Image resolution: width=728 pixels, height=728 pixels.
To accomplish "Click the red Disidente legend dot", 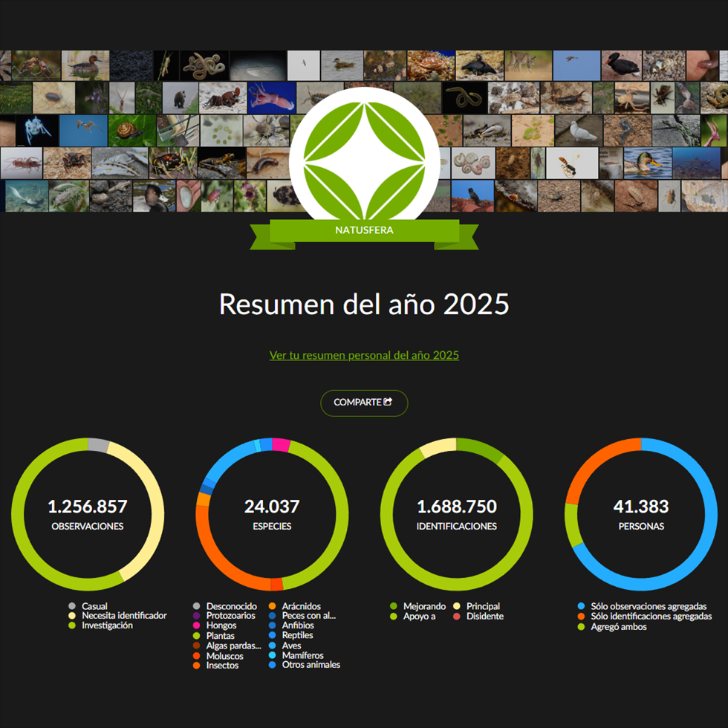I will 457,617.
